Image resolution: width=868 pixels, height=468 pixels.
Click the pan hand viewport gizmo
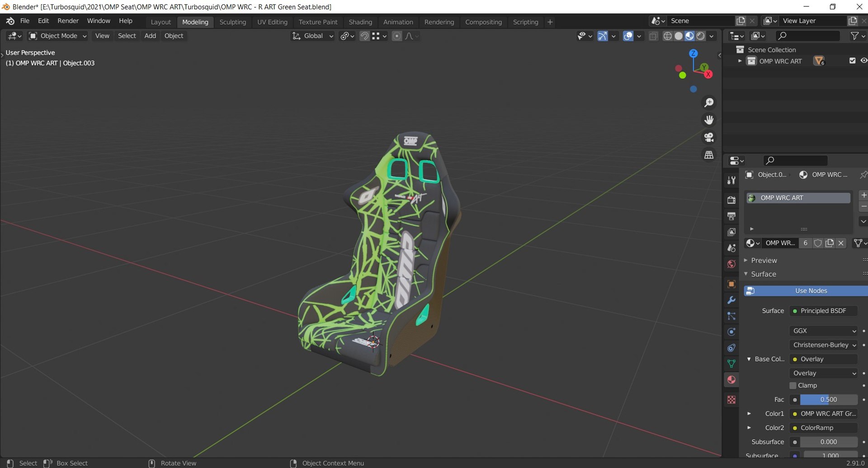click(x=709, y=120)
